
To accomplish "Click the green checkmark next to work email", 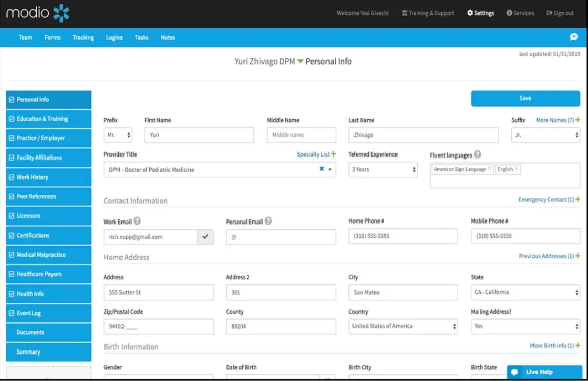I will (205, 237).
